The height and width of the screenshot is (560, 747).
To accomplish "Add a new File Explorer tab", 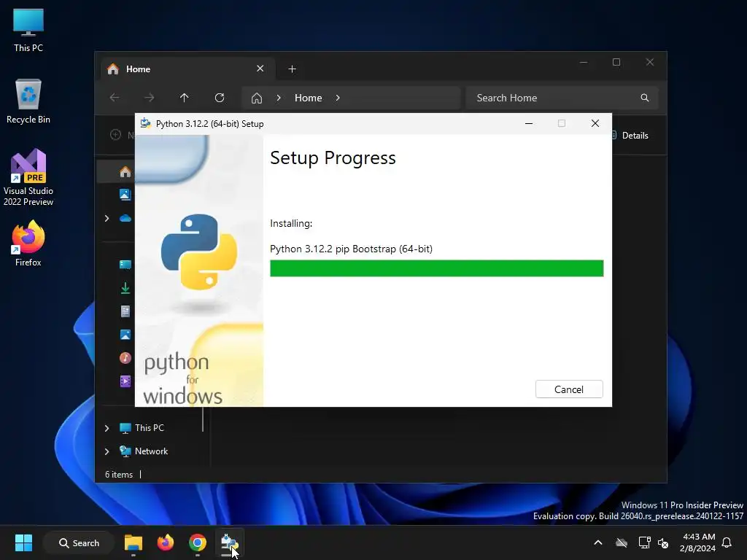I will tap(292, 69).
